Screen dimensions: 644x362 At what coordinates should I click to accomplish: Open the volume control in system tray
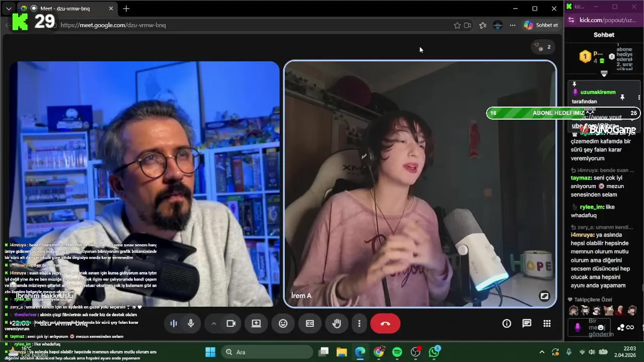point(591,352)
